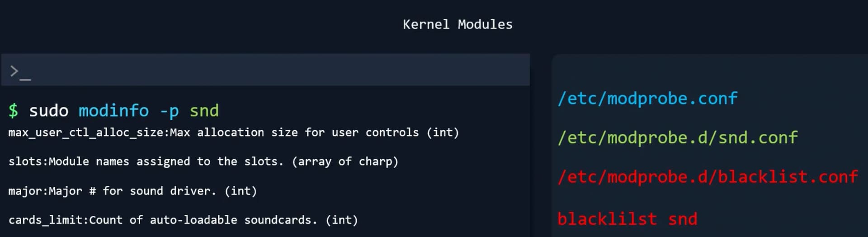The image size is (868, 237).
Task: Click the -p flag in the command
Action: point(170,111)
